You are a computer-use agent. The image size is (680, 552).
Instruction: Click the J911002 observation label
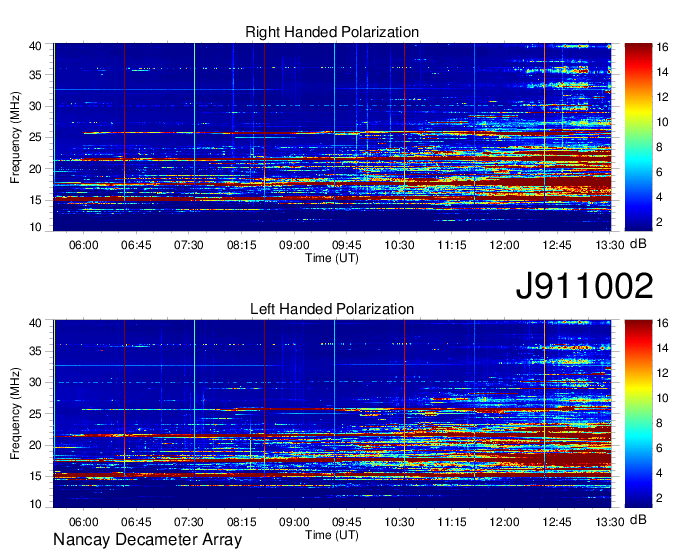click(584, 286)
